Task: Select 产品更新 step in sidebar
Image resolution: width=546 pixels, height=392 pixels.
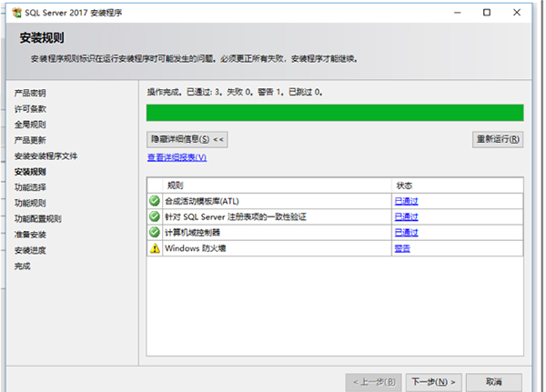Action: click(x=30, y=140)
